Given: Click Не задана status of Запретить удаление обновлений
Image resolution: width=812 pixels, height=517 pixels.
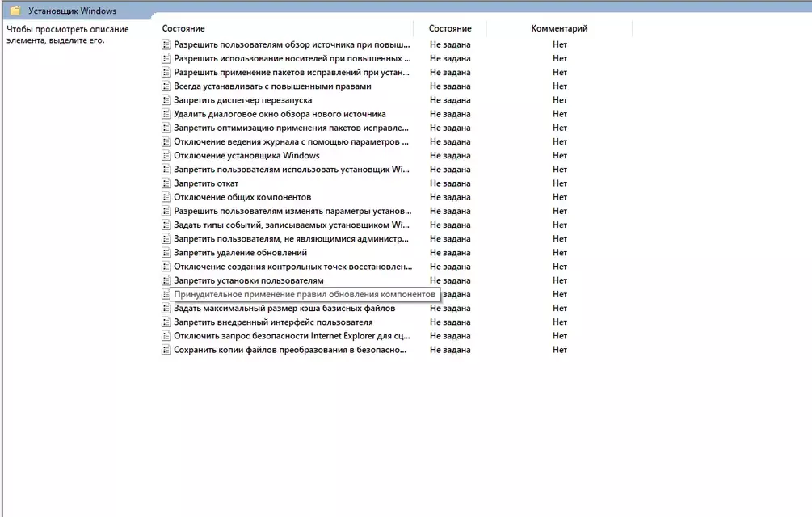Looking at the screenshot, I should coord(450,253).
